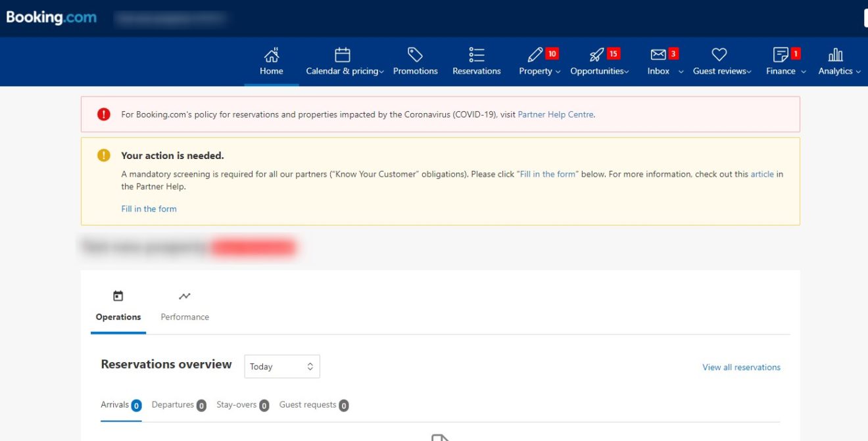Expand the Today reservations filter
The image size is (868, 441).
coord(281,366)
